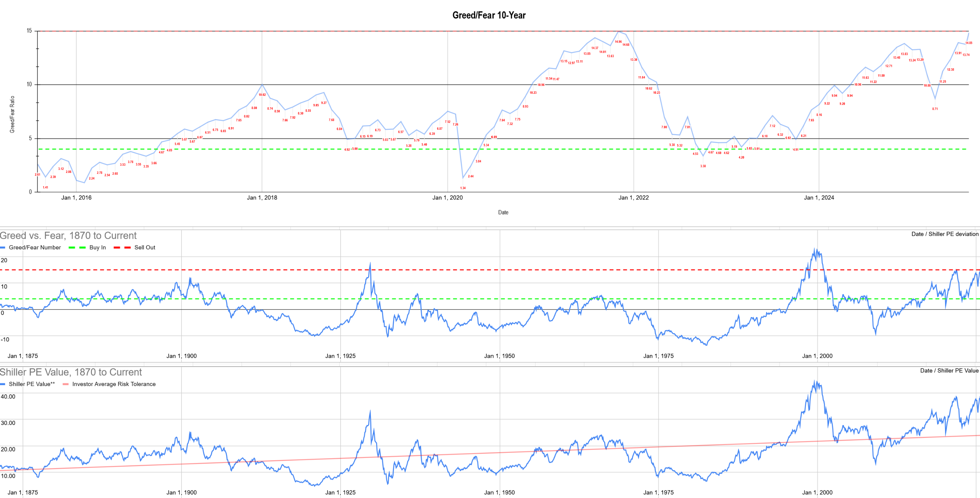Click 'Shiller PE Value, 1870 to Current' title
Viewport: 980px width, 498px height.
coord(71,372)
